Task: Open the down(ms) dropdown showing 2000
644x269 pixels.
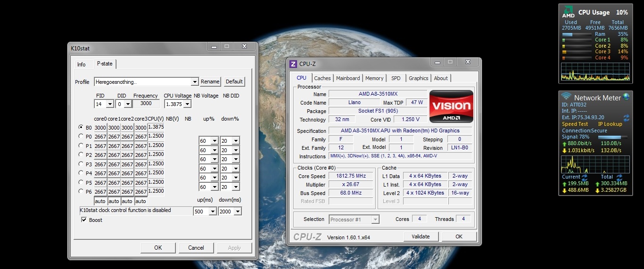Action: pos(237,212)
